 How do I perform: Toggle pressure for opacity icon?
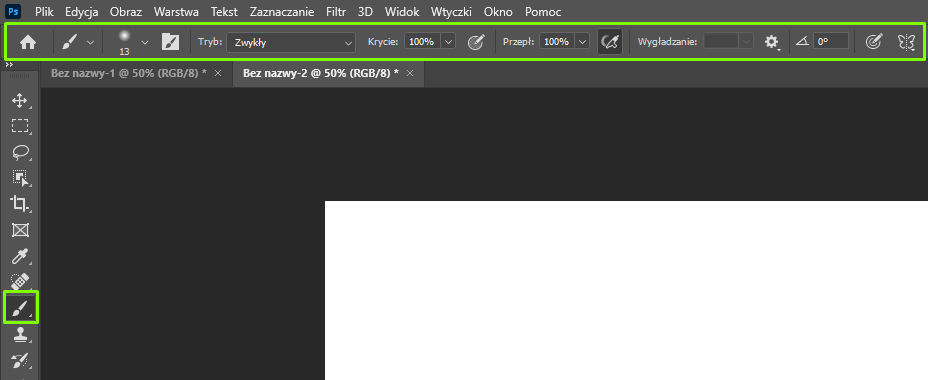(x=476, y=42)
